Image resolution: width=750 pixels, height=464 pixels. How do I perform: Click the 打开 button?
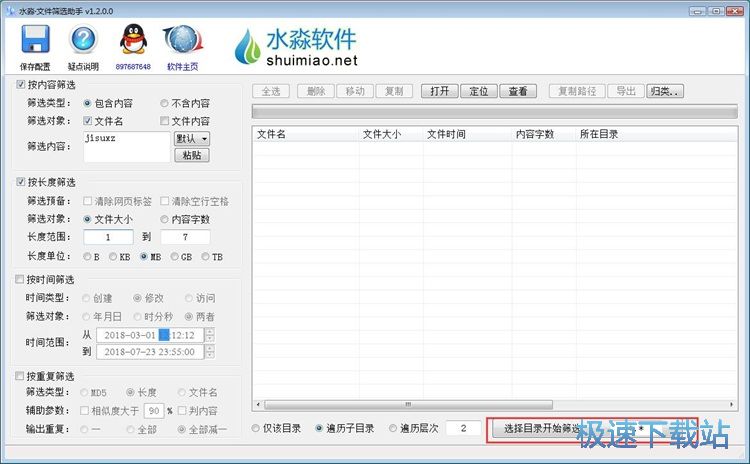pyautogui.click(x=440, y=91)
